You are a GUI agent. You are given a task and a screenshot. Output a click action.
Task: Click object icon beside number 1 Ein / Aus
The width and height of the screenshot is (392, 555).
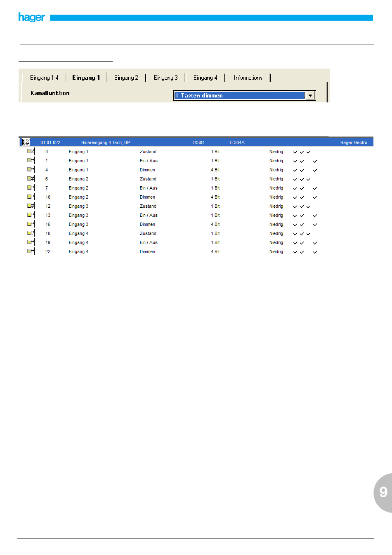pos(31,161)
